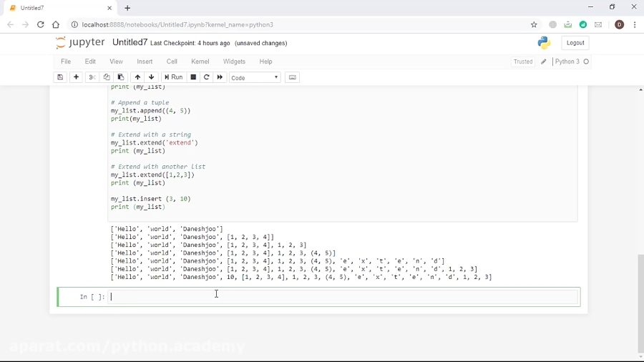Rename notebook by clicking Untitled7 title
Image resolution: width=644 pixels, height=362 pixels.
click(x=130, y=43)
